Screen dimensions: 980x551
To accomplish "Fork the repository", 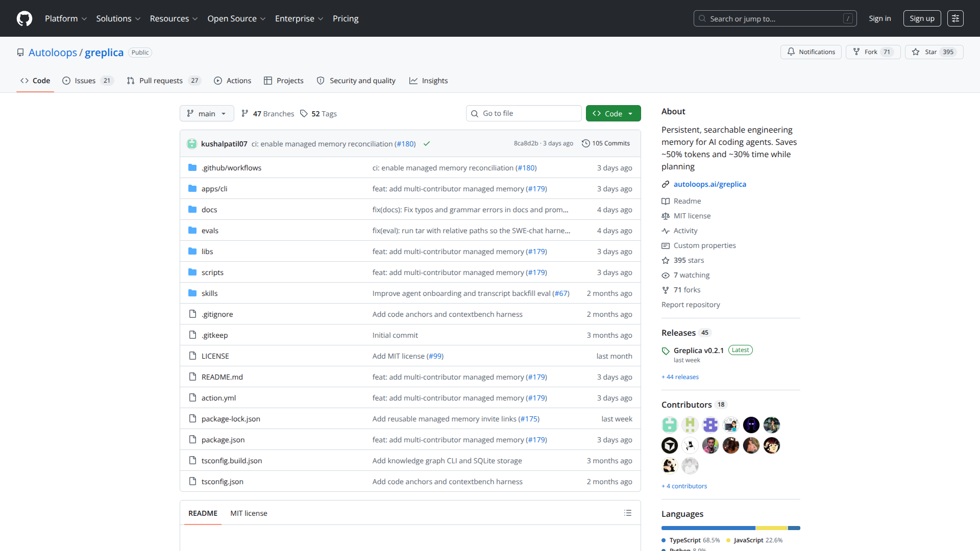I will 873,52.
